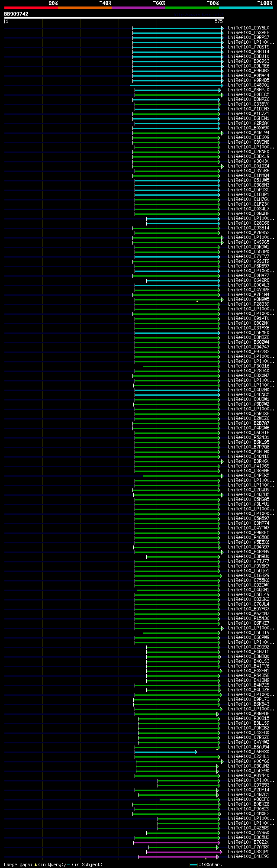Screen dimensions: 277x868
Task: Click the UniRef100_B7G220 label
Action: pyautogui.click(x=248, y=842)
